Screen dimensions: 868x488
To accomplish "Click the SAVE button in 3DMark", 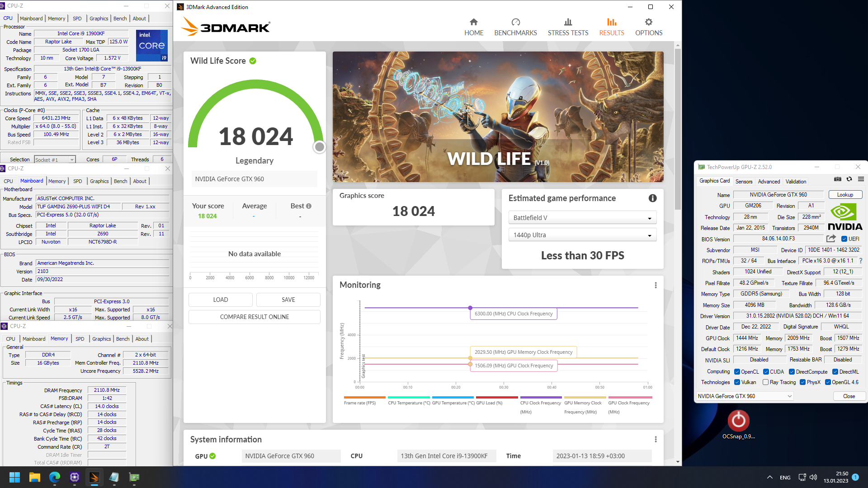I will 288,300.
